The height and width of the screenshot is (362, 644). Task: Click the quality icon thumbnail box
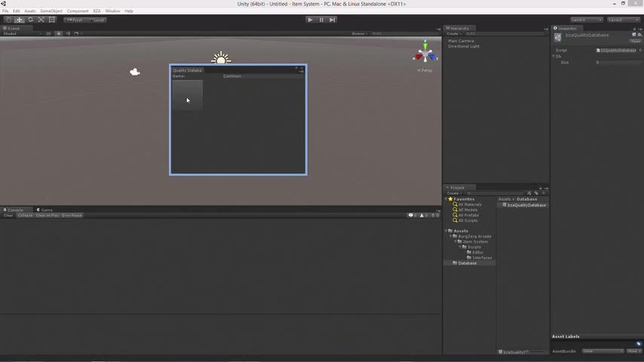(x=187, y=95)
